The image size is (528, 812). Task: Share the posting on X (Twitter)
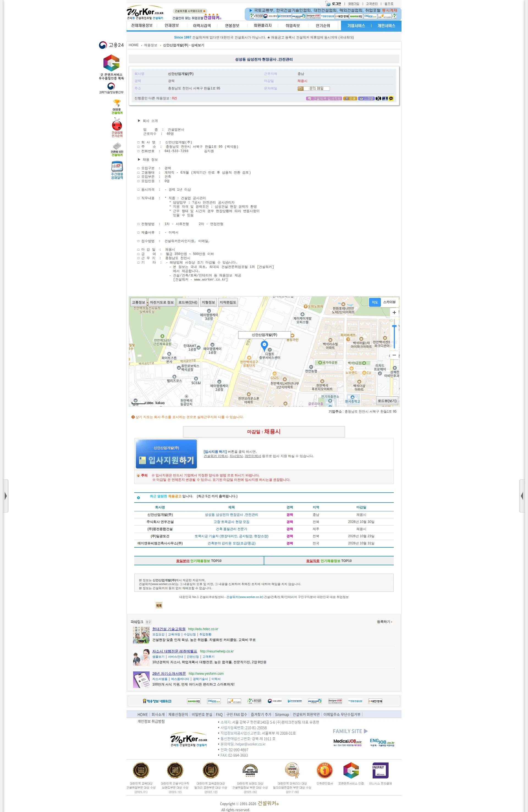[378, 98]
